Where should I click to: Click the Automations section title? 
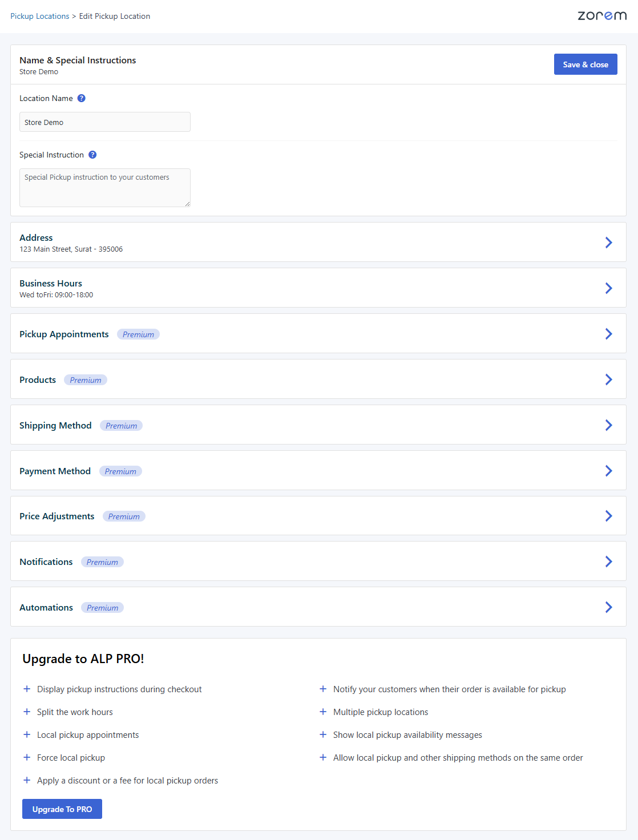(x=46, y=607)
